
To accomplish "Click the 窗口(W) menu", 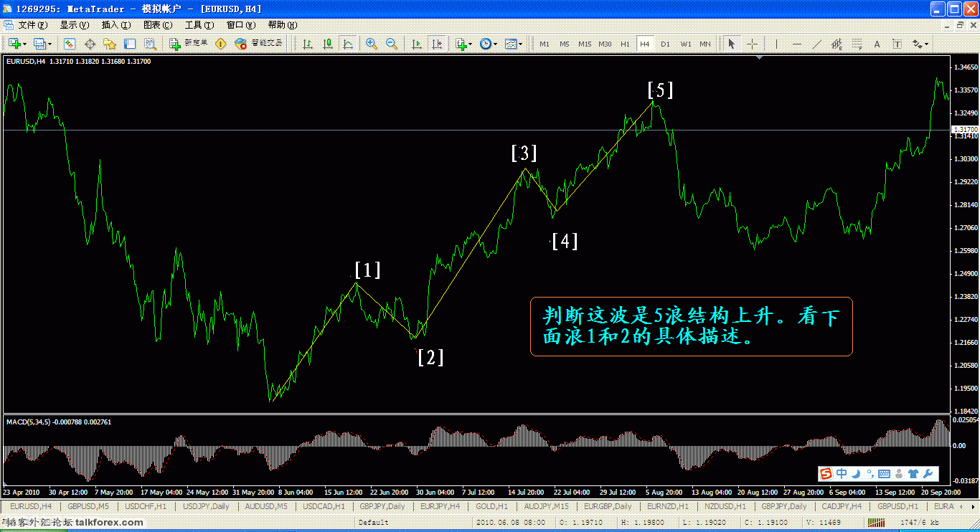I will click(x=240, y=24).
